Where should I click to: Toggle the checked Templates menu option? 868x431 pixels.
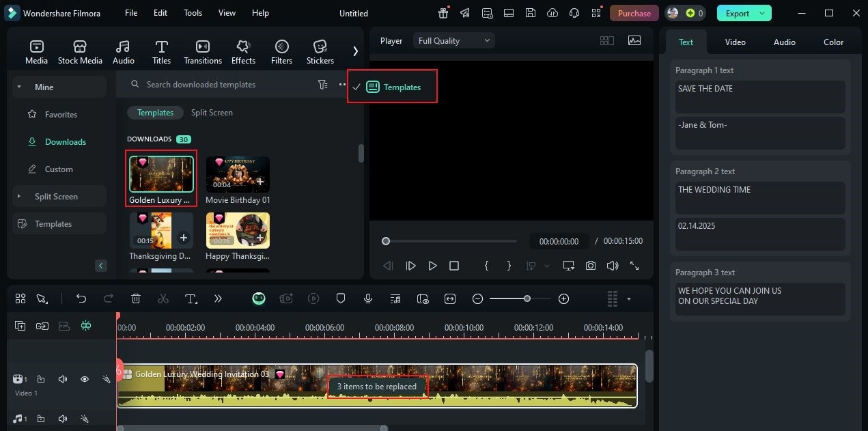tap(392, 87)
